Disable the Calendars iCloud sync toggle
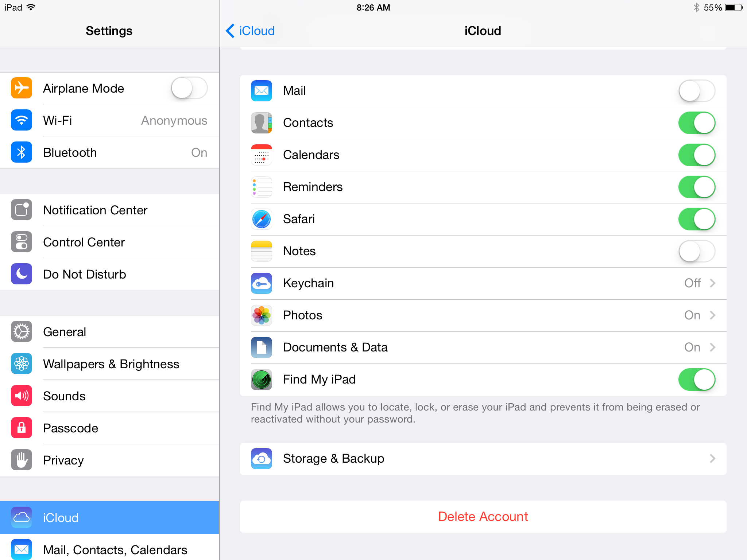This screenshot has height=560, width=747. click(x=696, y=155)
